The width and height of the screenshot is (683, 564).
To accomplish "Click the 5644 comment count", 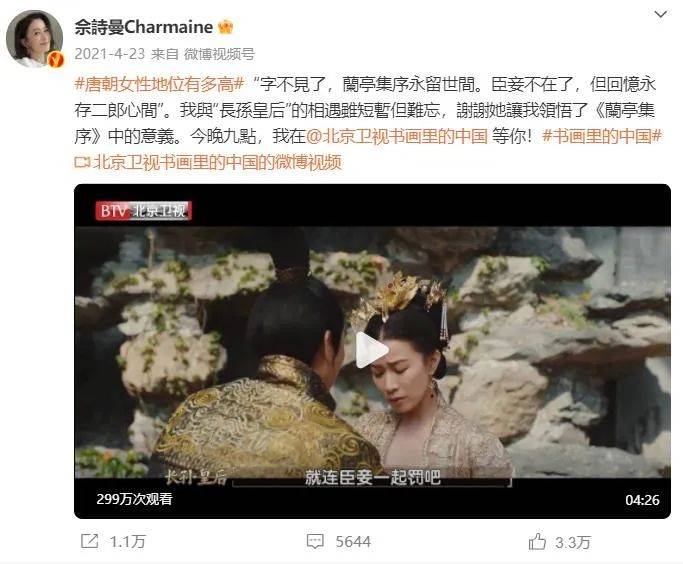I will pos(353,542).
